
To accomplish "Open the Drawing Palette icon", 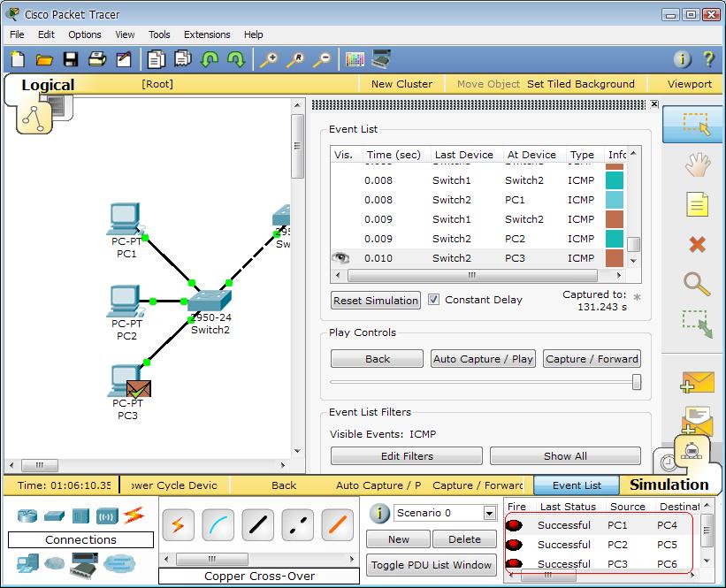I will click(x=355, y=60).
